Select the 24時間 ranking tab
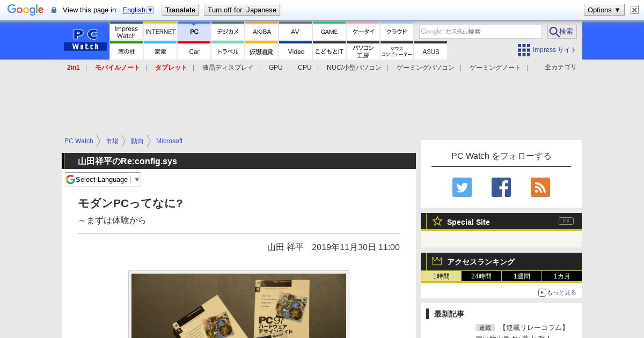The width and height of the screenshot is (644, 338). point(481,276)
